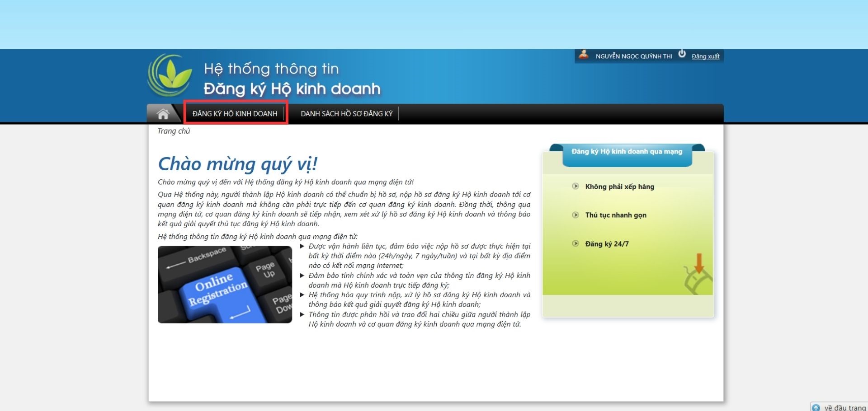
Task: Click the bullet icon beside Đăng ký 24/7
Action: click(x=576, y=243)
